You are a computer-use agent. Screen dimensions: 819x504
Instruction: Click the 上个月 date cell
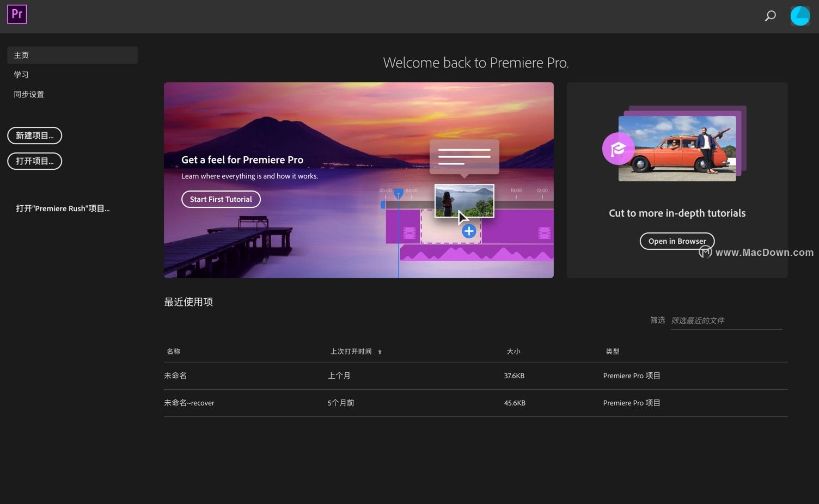click(339, 376)
